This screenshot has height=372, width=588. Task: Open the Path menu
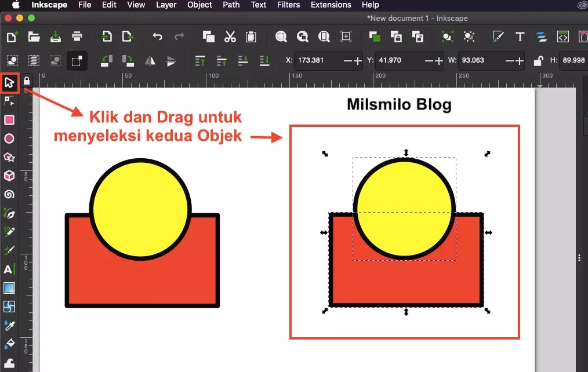pyautogui.click(x=231, y=5)
